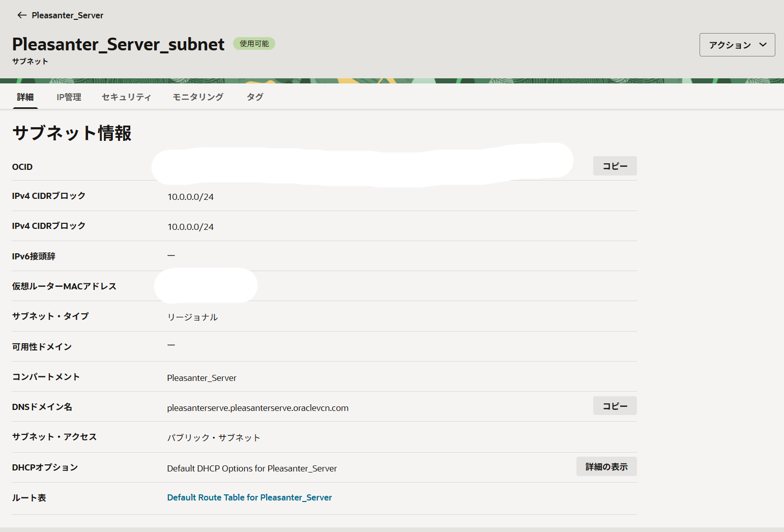Click the リージョナル subnet type value
Image resolution: width=784 pixels, height=532 pixels.
tap(192, 317)
